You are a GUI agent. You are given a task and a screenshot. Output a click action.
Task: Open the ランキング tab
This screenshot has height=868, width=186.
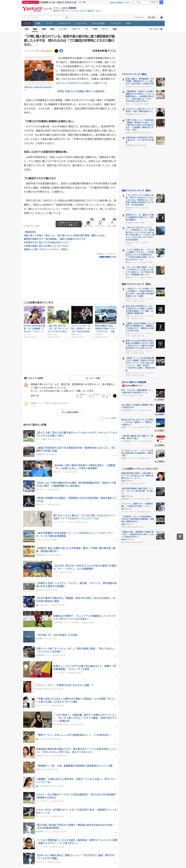[115, 24]
